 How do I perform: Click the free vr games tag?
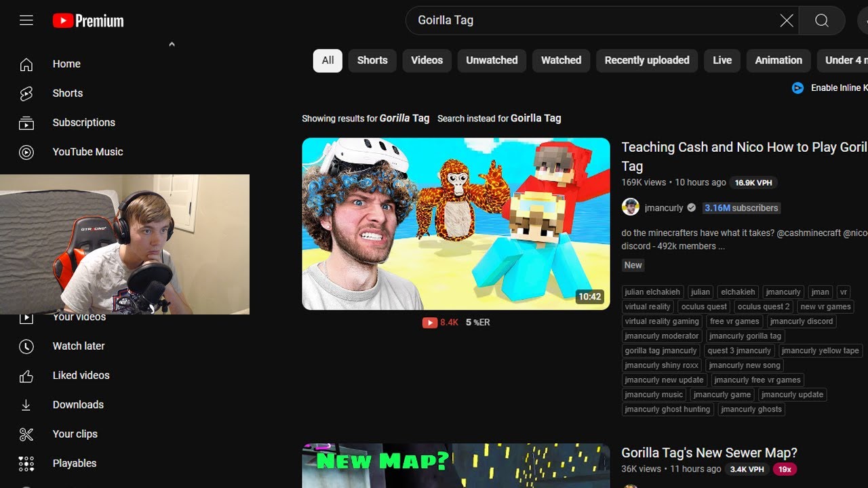tap(734, 321)
